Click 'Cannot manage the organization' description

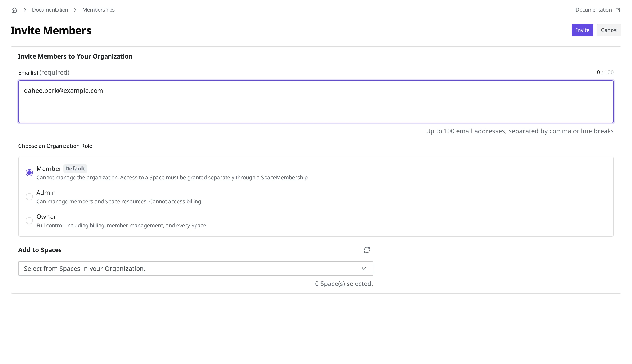(x=172, y=178)
